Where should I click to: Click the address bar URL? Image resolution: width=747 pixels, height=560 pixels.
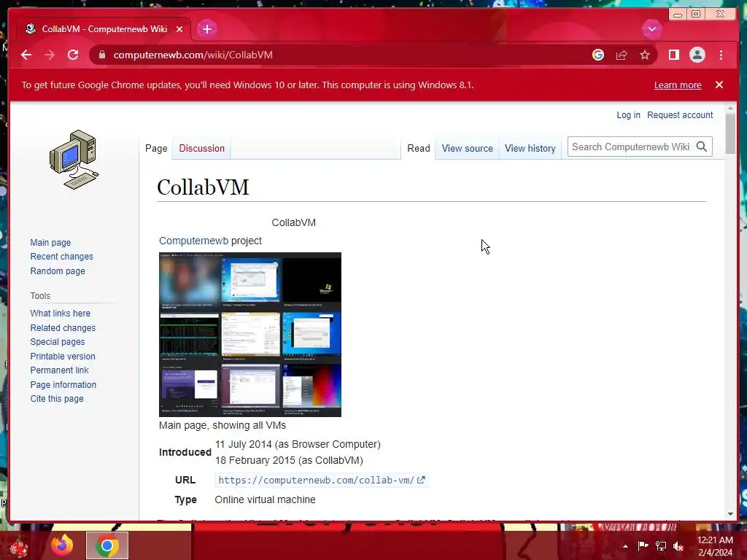[193, 55]
